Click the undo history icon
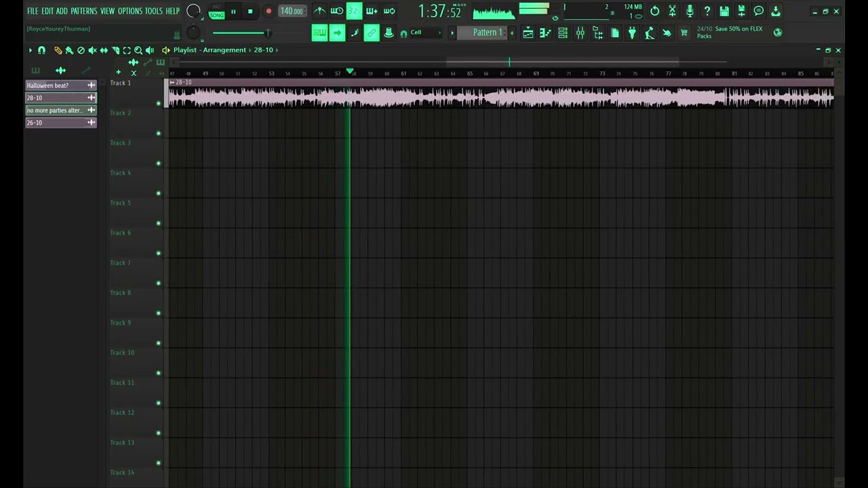 click(654, 11)
